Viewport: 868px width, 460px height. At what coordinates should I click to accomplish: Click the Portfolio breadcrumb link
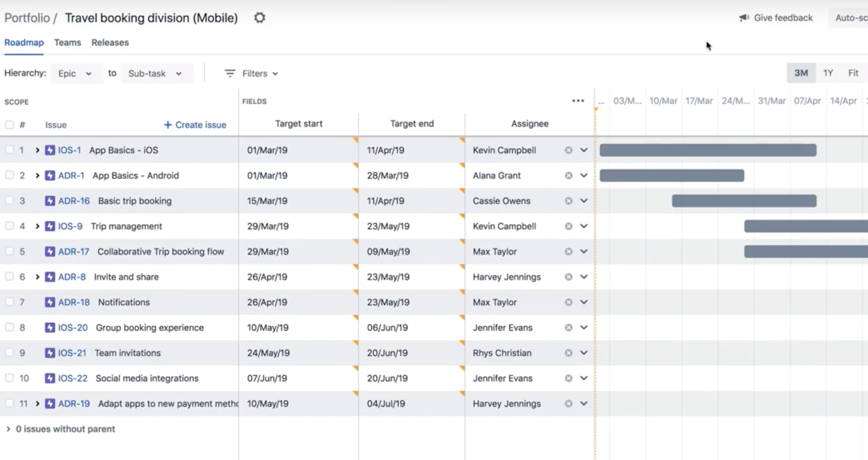(x=27, y=18)
